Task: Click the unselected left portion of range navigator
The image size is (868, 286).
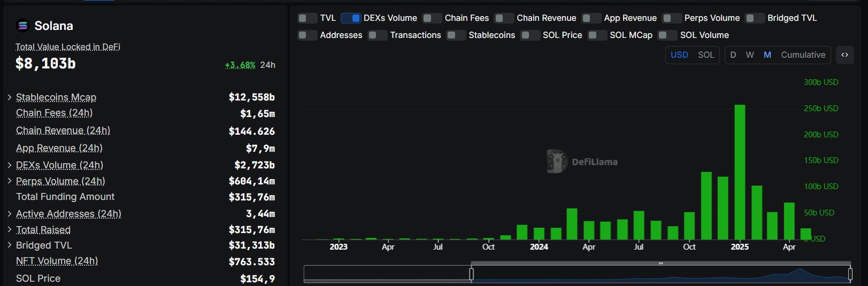Action: (387, 274)
